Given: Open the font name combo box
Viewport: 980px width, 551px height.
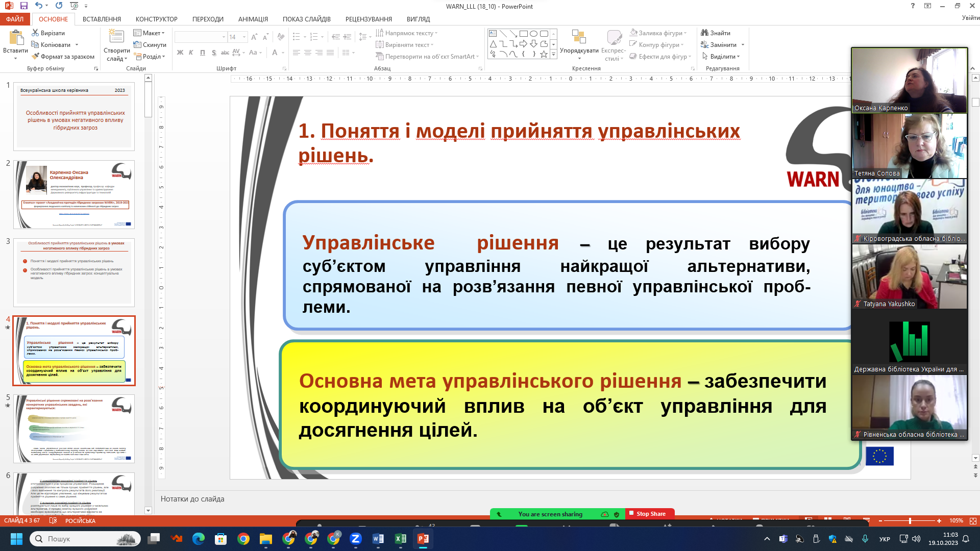Looking at the screenshot, I should 201,37.
